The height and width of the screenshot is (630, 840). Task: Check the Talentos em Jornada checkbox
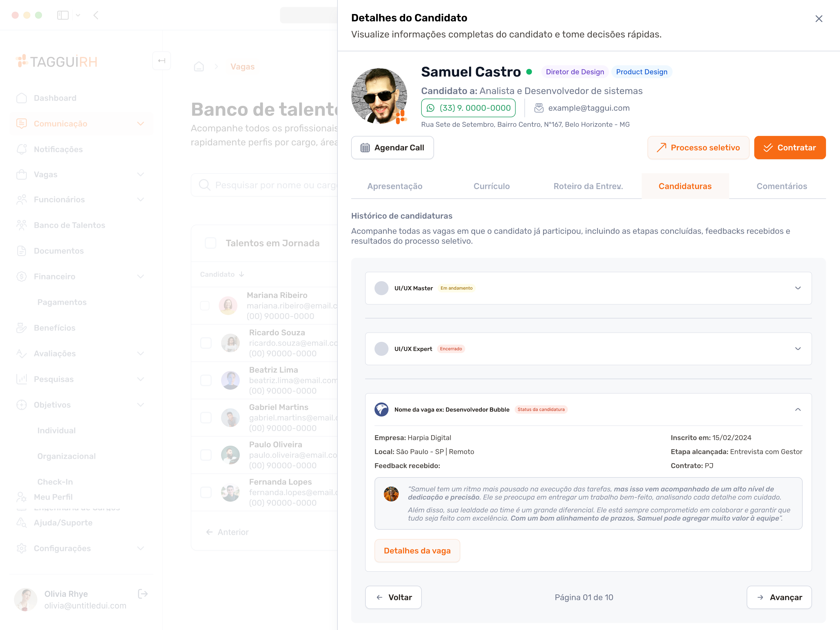click(x=210, y=243)
